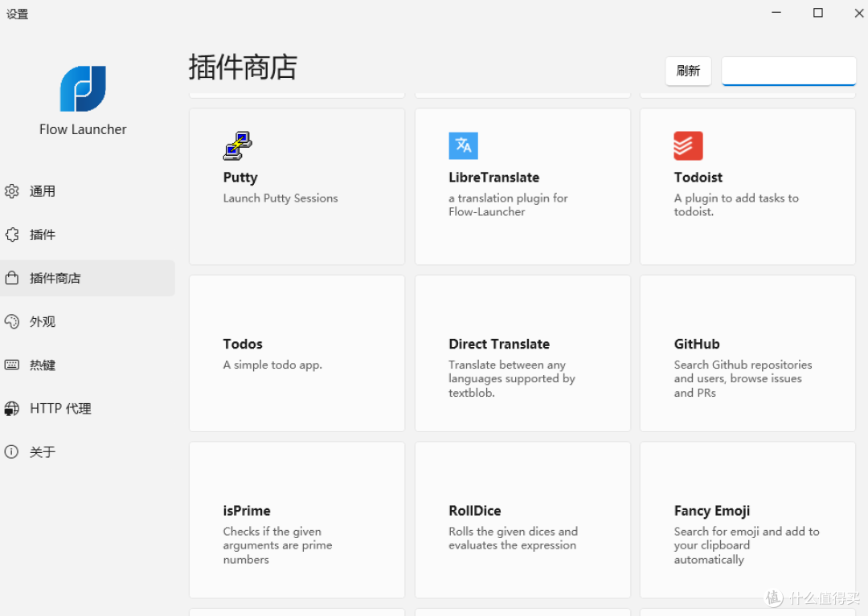
Task: Click the bag icon beside 插件商店
Action: 12,278
